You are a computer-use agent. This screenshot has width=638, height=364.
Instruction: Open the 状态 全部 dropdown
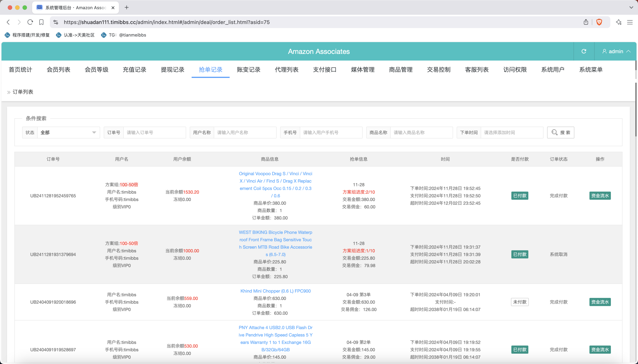coord(69,133)
